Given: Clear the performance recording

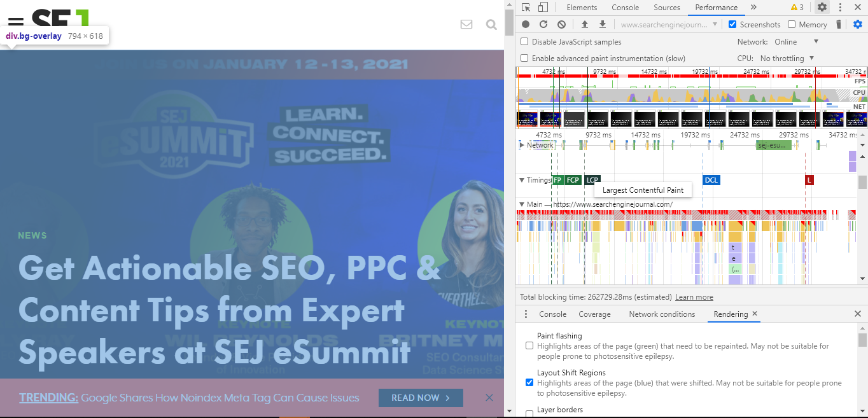Looking at the screenshot, I should (561, 24).
